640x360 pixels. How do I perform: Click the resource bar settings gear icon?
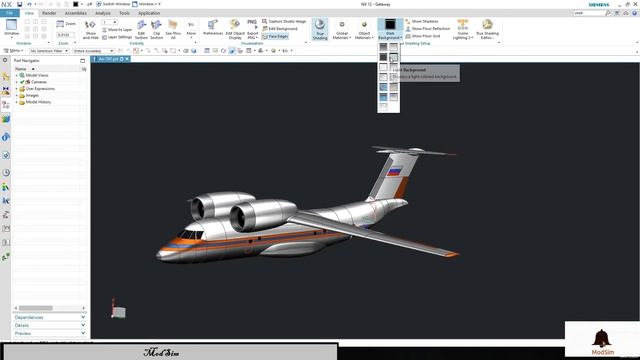5,60
